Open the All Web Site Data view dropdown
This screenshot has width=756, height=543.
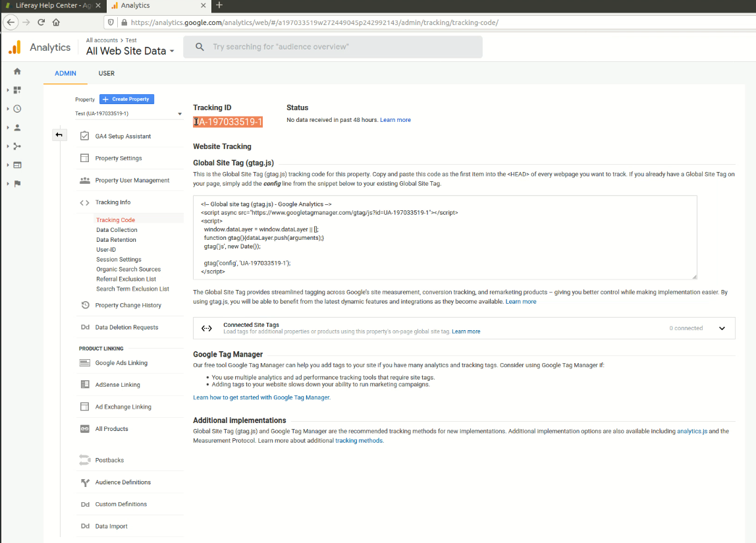click(130, 51)
